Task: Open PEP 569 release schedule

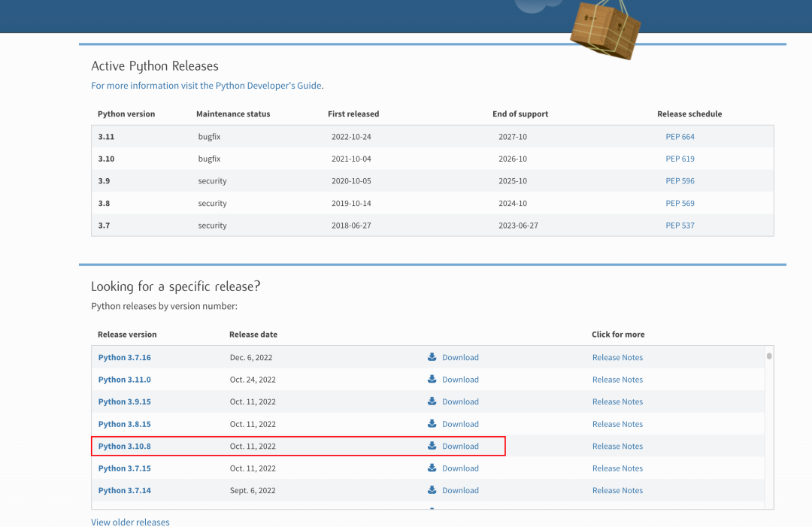Action: [680, 203]
